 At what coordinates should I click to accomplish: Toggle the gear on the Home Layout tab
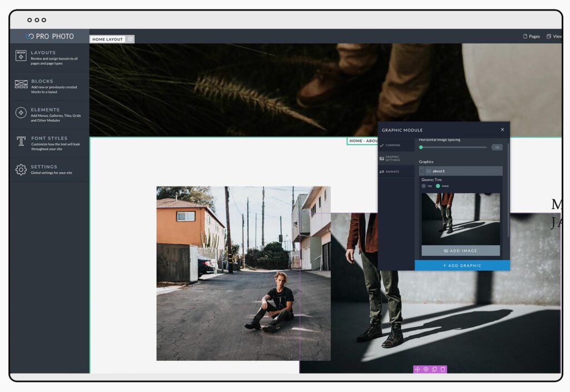coord(130,39)
